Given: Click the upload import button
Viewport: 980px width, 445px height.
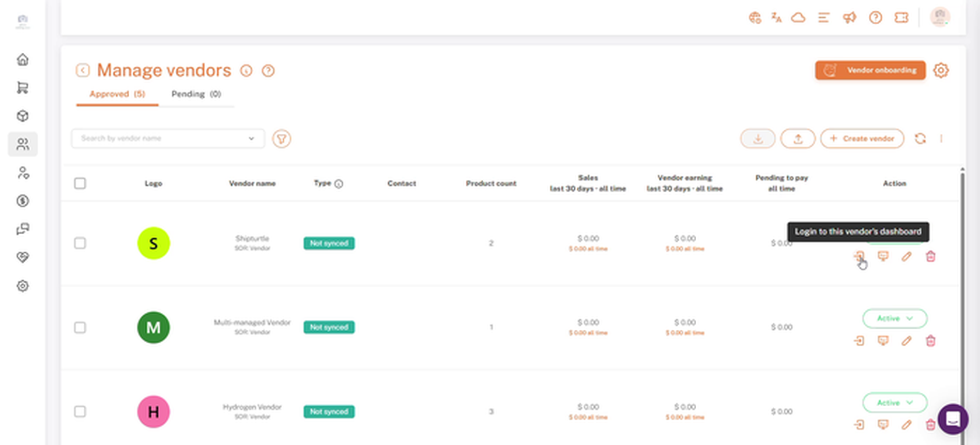Looking at the screenshot, I should (798, 139).
